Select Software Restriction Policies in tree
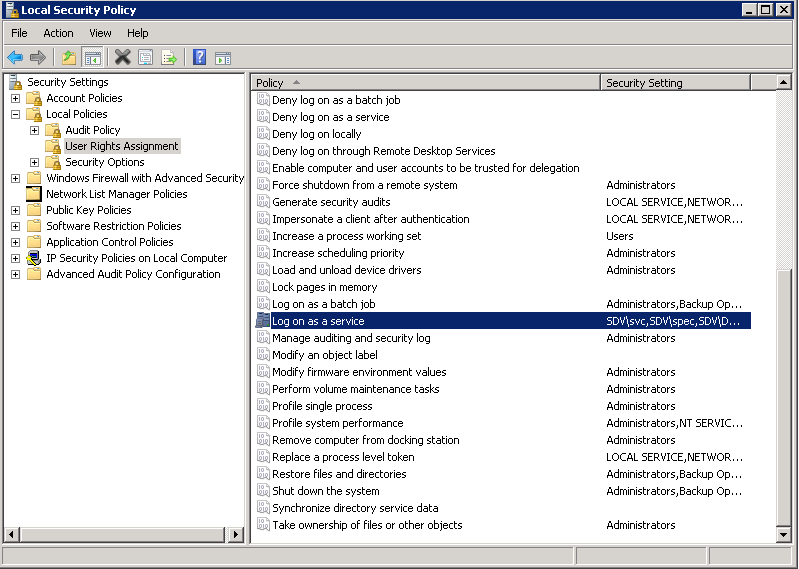 point(113,226)
